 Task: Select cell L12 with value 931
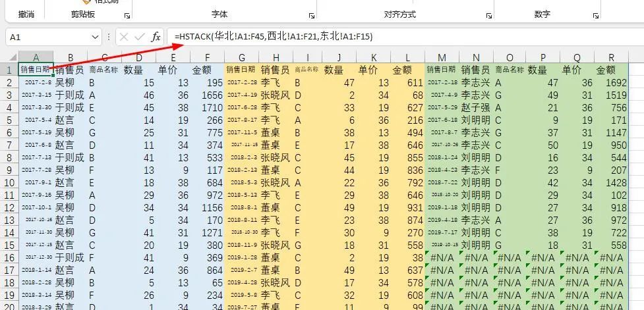(408, 207)
